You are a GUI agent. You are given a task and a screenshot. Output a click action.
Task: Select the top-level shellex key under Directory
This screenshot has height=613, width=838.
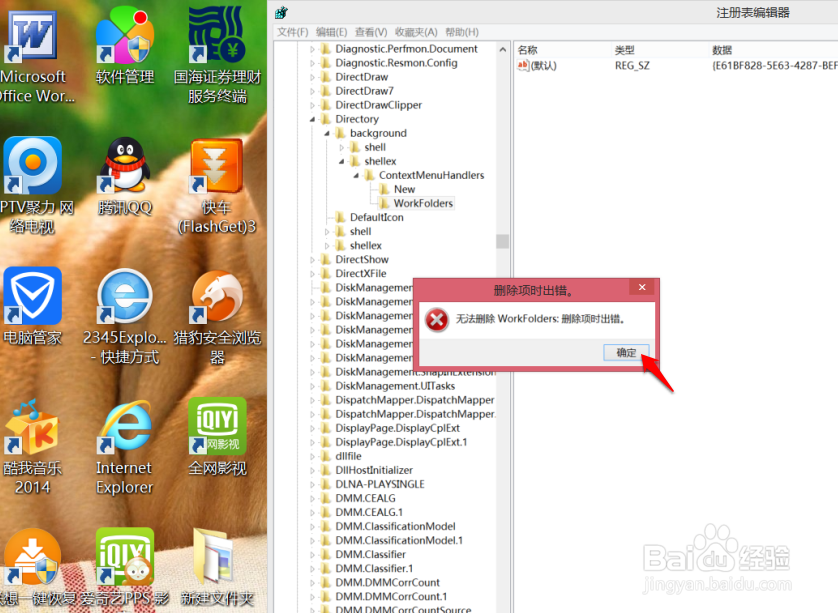[366, 245]
